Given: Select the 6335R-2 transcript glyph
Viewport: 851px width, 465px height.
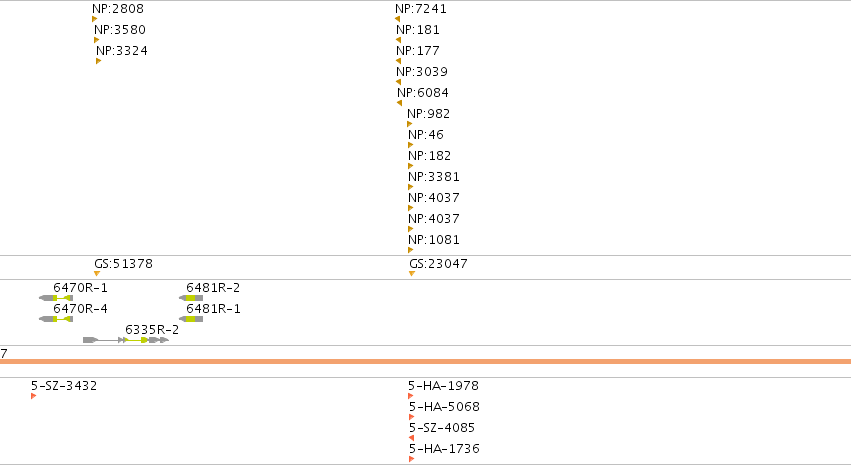Looking at the screenshot, I should pyautogui.click(x=126, y=340).
